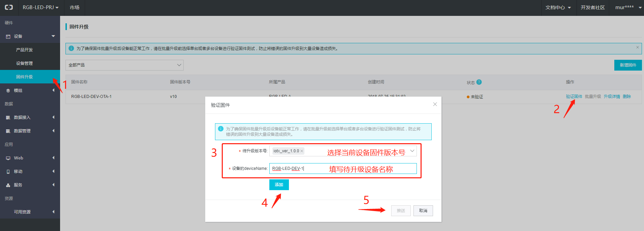Click the 添加 button
The image size is (644, 231).
[279, 185]
